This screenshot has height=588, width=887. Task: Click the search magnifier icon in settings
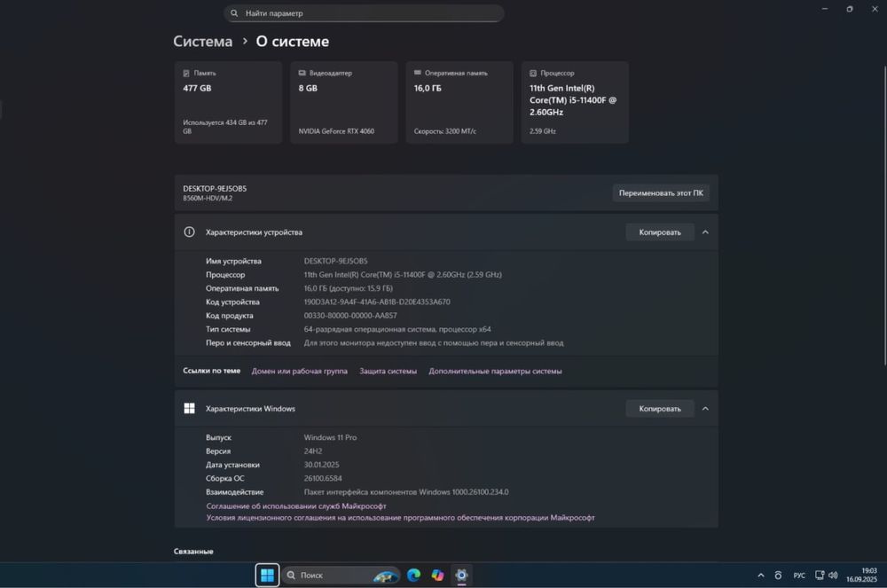pyautogui.click(x=234, y=13)
